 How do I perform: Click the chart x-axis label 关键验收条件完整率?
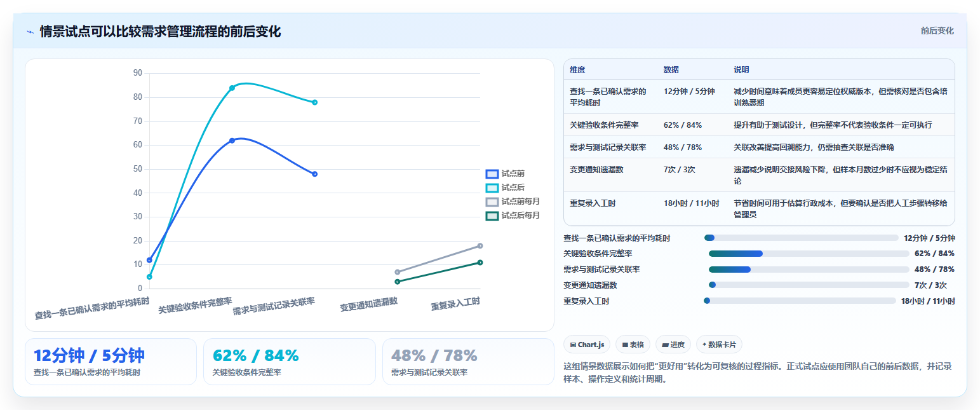pyautogui.click(x=195, y=305)
